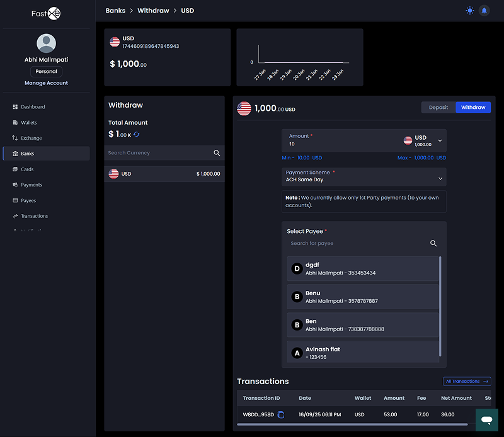Open the chat support widget

point(486,419)
